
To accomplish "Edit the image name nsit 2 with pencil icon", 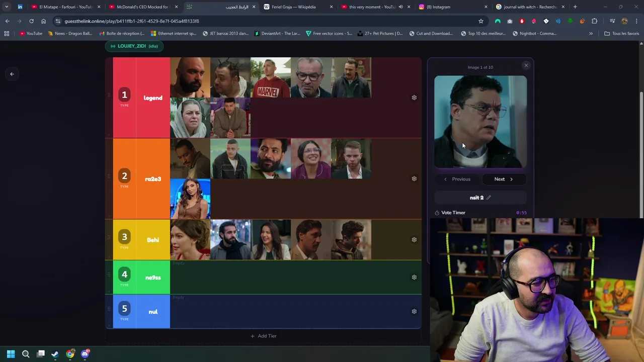I will (489, 198).
